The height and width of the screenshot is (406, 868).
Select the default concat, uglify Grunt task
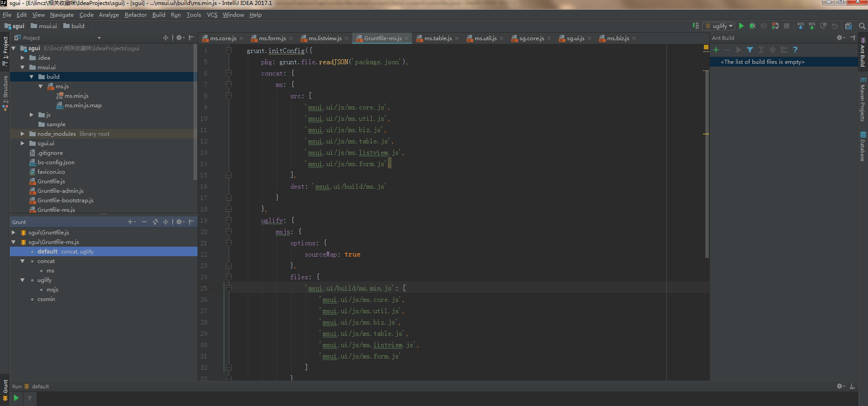[104, 252]
